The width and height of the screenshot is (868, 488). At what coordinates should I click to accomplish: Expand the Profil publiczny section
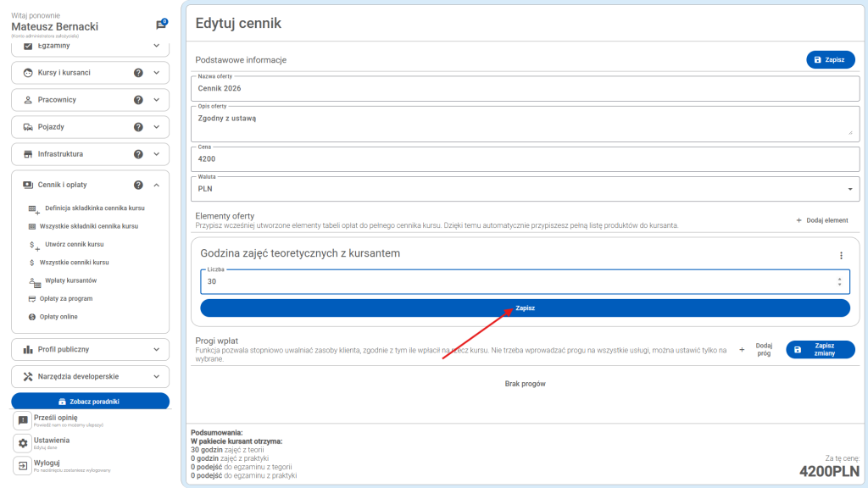tap(157, 349)
